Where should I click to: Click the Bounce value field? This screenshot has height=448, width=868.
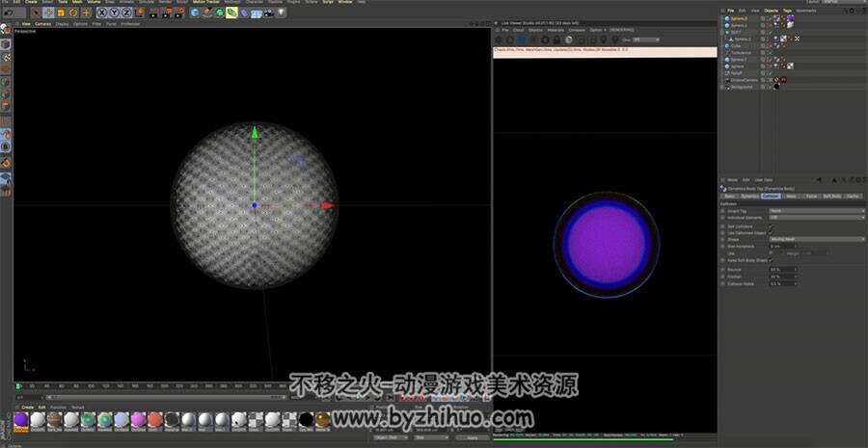(x=783, y=270)
